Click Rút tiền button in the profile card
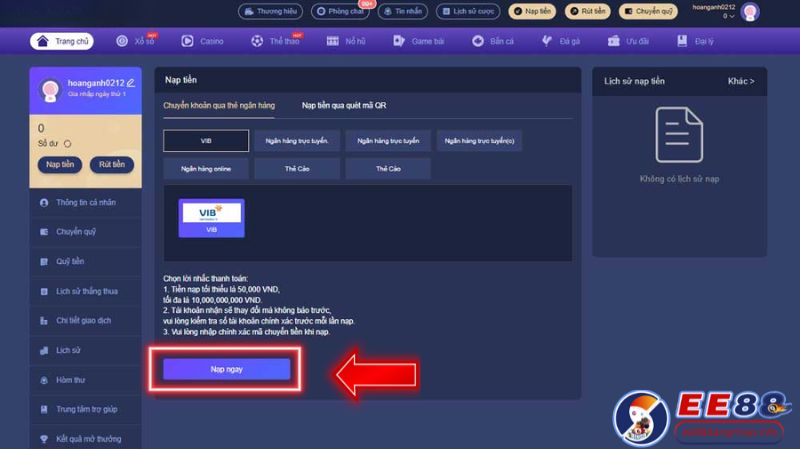The width and height of the screenshot is (800, 450). pos(112,165)
